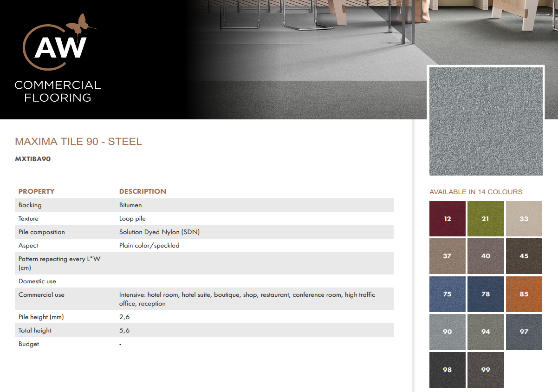The image size is (558, 392).
Task: Pick colour swatch 45 dark brown
Action: 524,256
